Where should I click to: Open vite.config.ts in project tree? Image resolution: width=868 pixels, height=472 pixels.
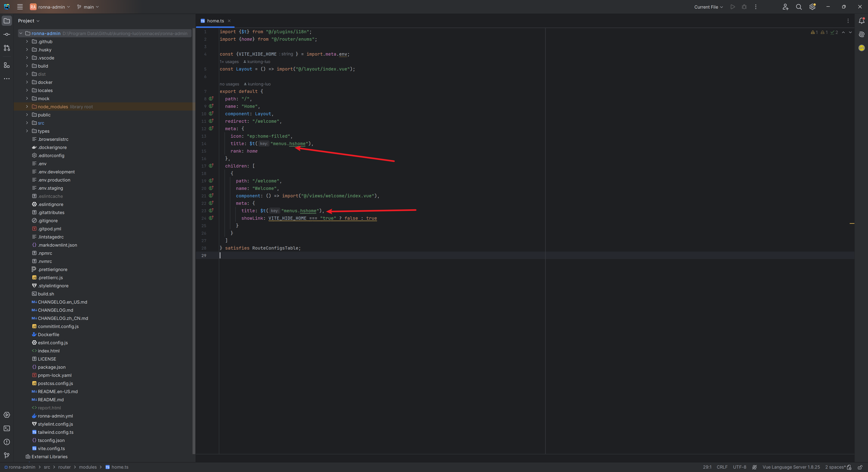coord(51,448)
